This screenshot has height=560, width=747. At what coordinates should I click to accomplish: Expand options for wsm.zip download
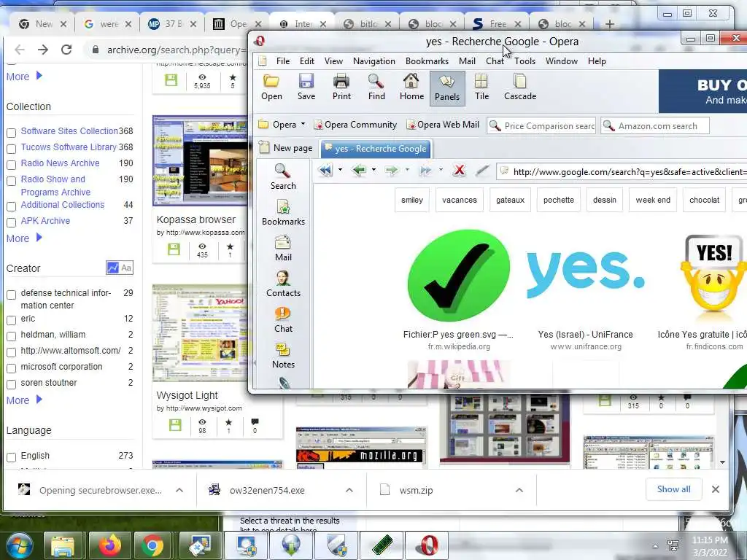519,490
